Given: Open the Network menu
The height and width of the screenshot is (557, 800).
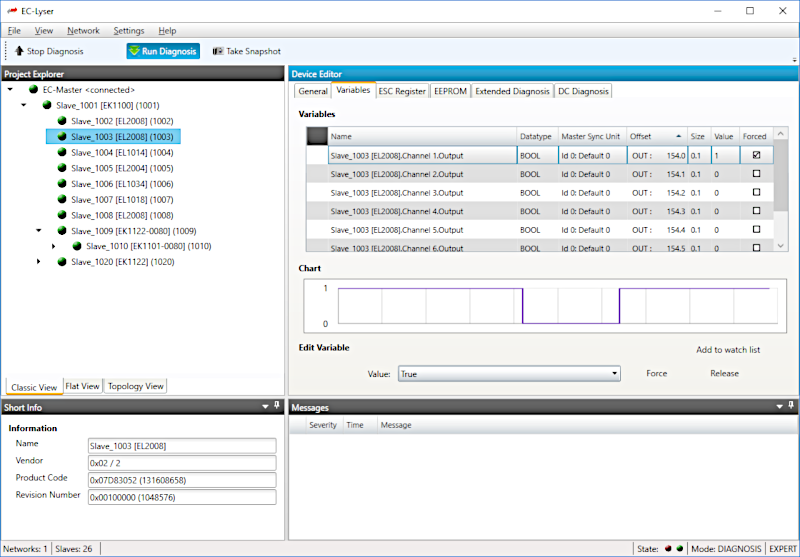Looking at the screenshot, I should point(83,31).
